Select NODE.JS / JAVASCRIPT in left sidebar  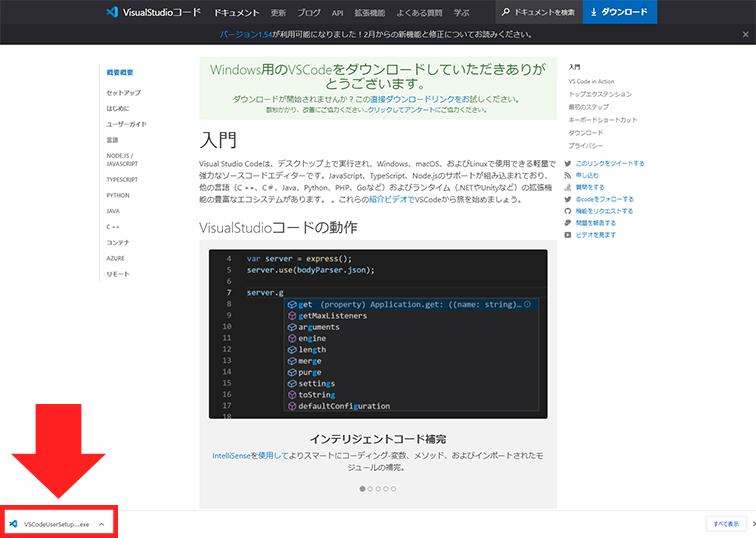122,160
